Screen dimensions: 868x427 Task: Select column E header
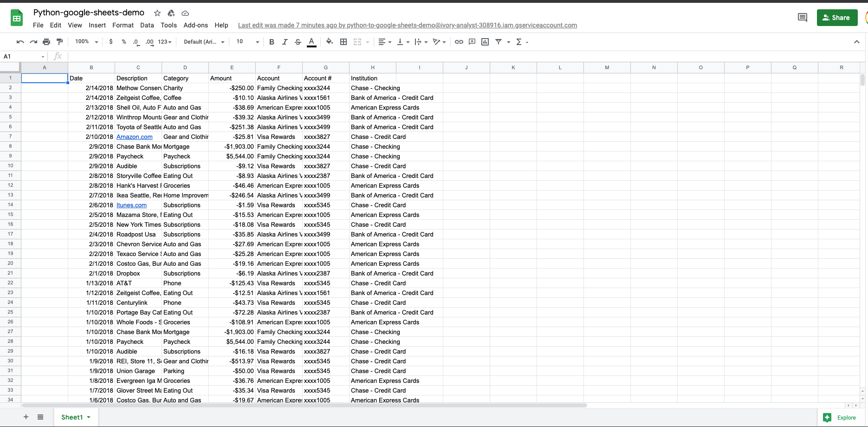(x=232, y=67)
